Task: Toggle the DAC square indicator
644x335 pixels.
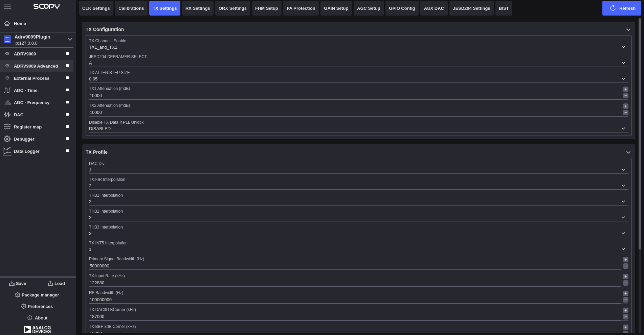Action: coord(67,114)
